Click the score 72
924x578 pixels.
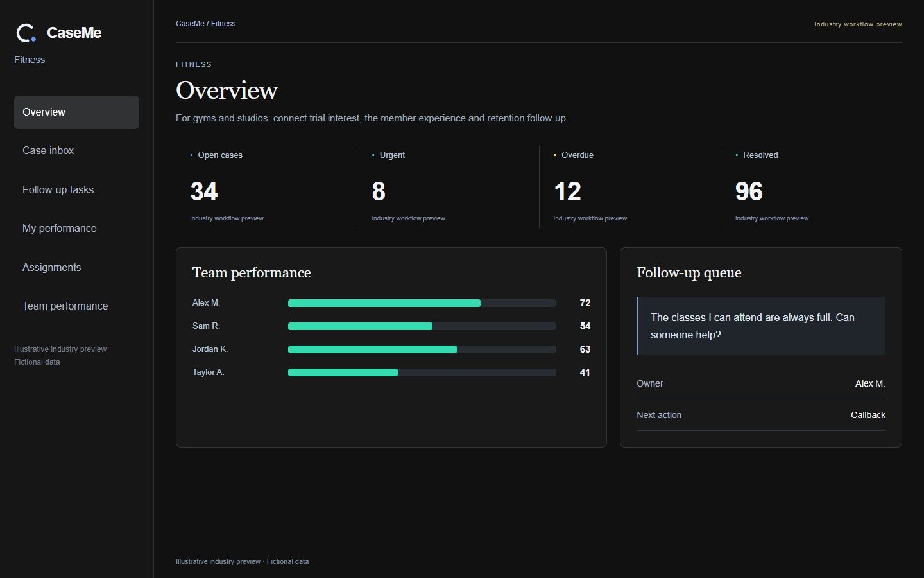click(x=585, y=303)
